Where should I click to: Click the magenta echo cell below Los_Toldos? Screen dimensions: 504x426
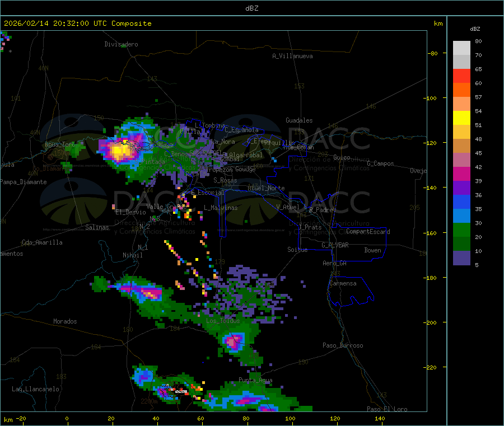click(x=233, y=342)
